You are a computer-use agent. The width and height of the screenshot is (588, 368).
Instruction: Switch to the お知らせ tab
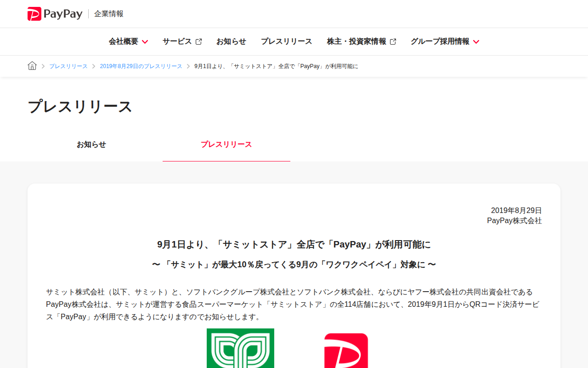click(91, 144)
